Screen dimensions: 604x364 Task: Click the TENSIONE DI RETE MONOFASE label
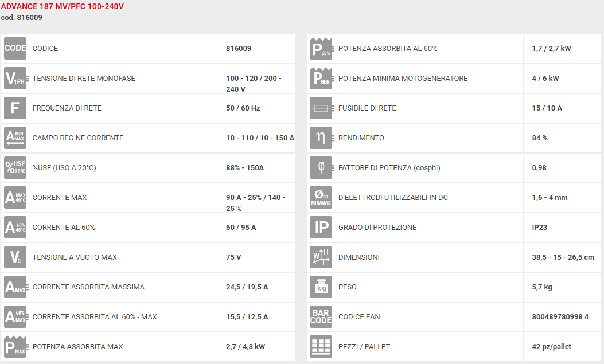84,79
